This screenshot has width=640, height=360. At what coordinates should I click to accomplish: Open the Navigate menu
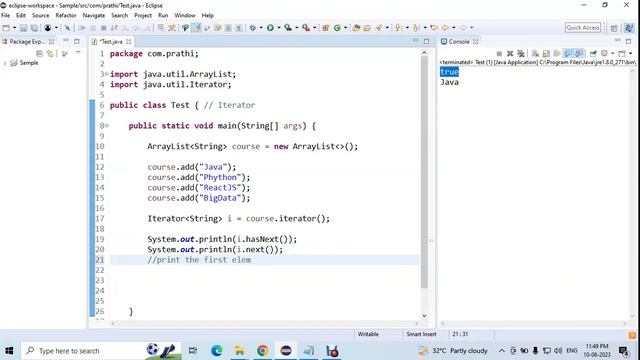tap(93, 16)
